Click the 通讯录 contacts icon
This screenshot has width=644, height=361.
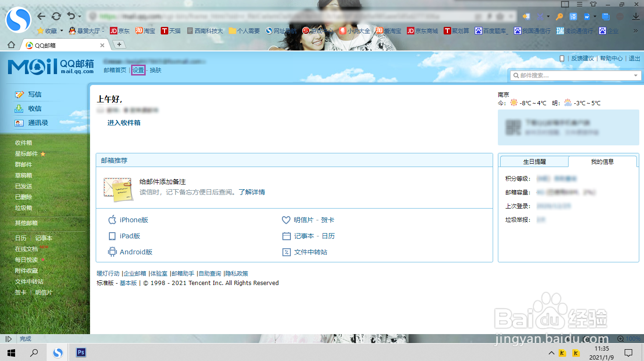pyautogui.click(x=19, y=123)
